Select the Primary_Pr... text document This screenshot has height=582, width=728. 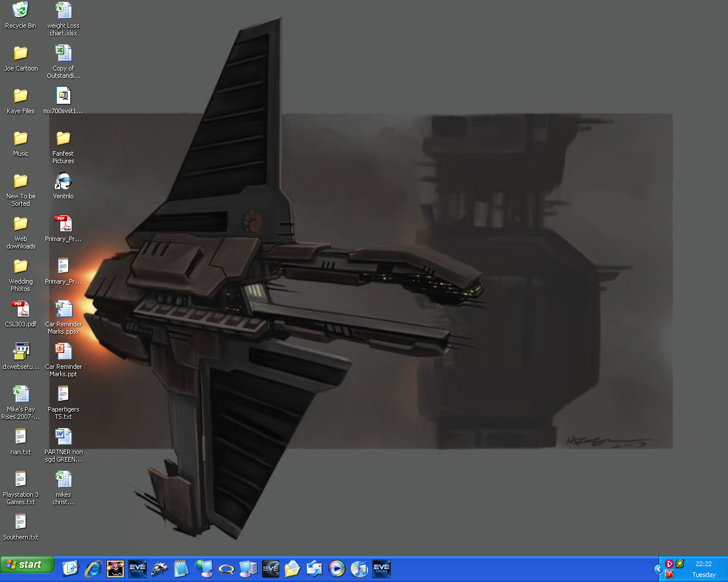pos(63,271)
